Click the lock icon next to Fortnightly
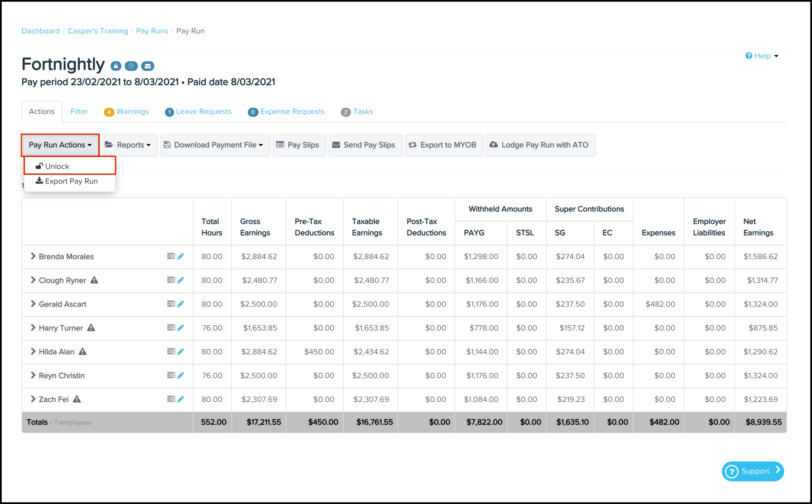The width and height of the screenshot is (812, 504). click(116, 66)
